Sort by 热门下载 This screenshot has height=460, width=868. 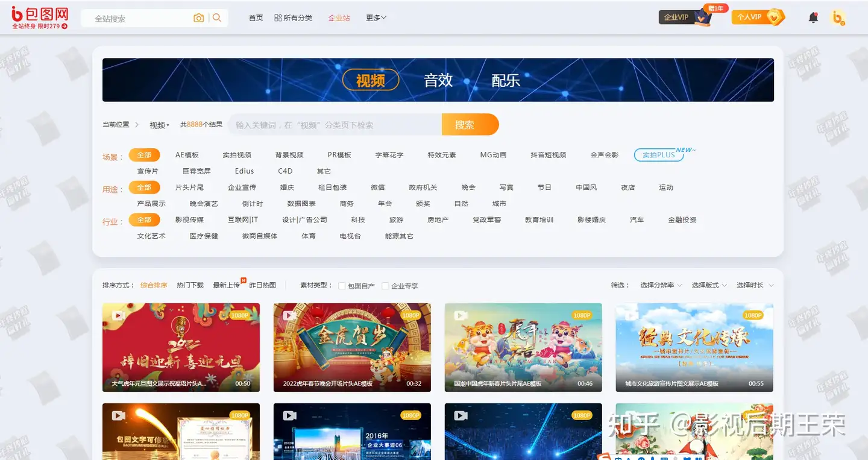coord(190,285)
